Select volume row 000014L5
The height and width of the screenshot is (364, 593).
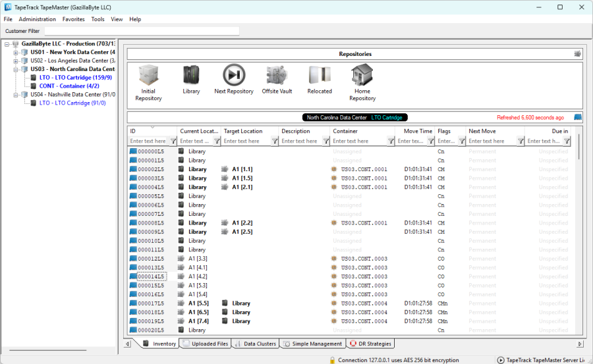click(x=350, y=276)
